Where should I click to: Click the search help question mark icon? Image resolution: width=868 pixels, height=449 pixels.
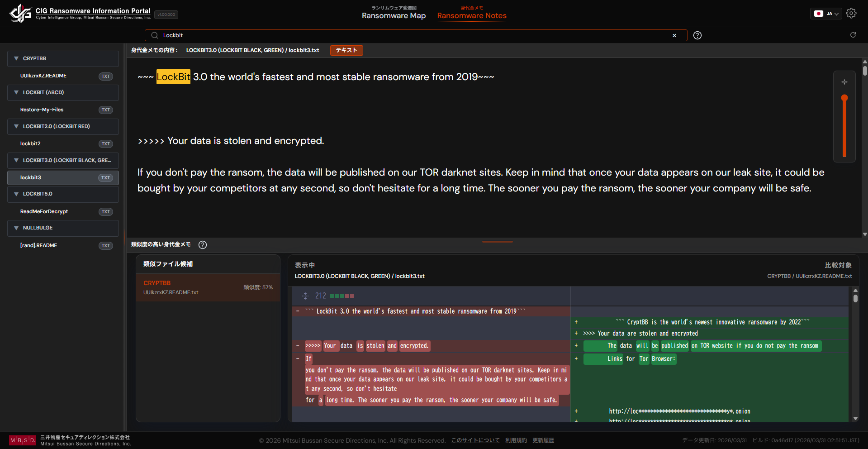click(697, 35)
